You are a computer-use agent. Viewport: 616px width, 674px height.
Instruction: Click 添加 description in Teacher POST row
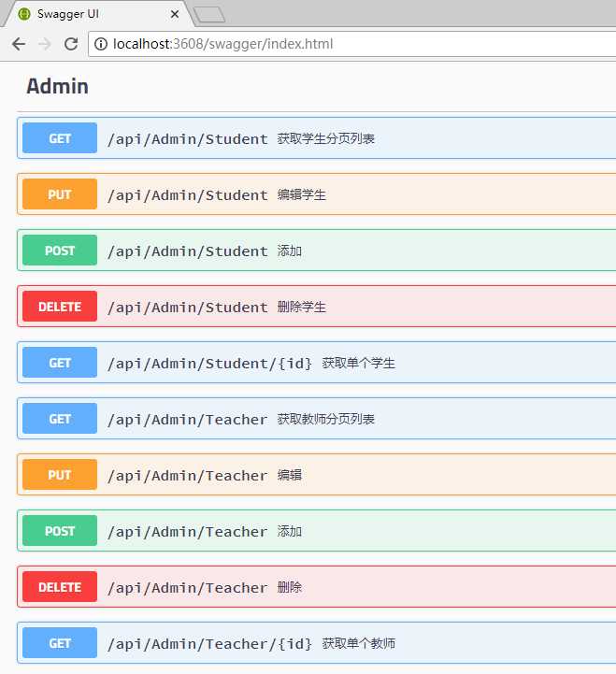[x=289, y=531]
